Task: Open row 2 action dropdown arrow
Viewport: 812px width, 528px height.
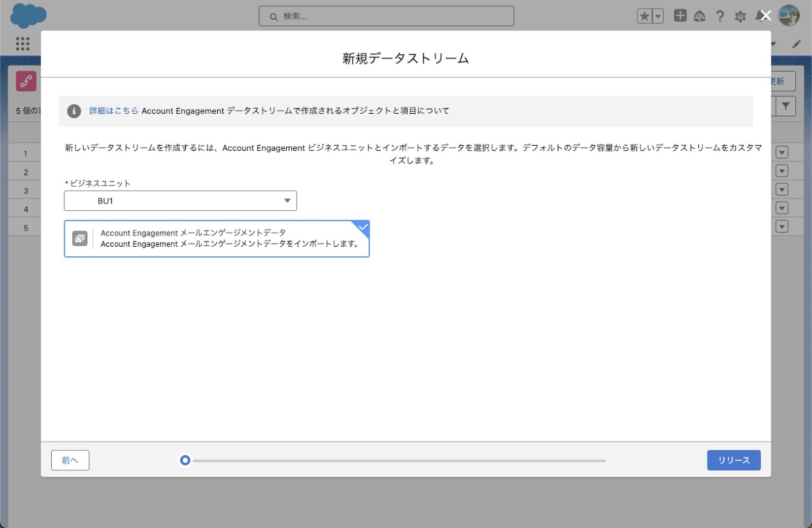Action: [x=782, y=171]
